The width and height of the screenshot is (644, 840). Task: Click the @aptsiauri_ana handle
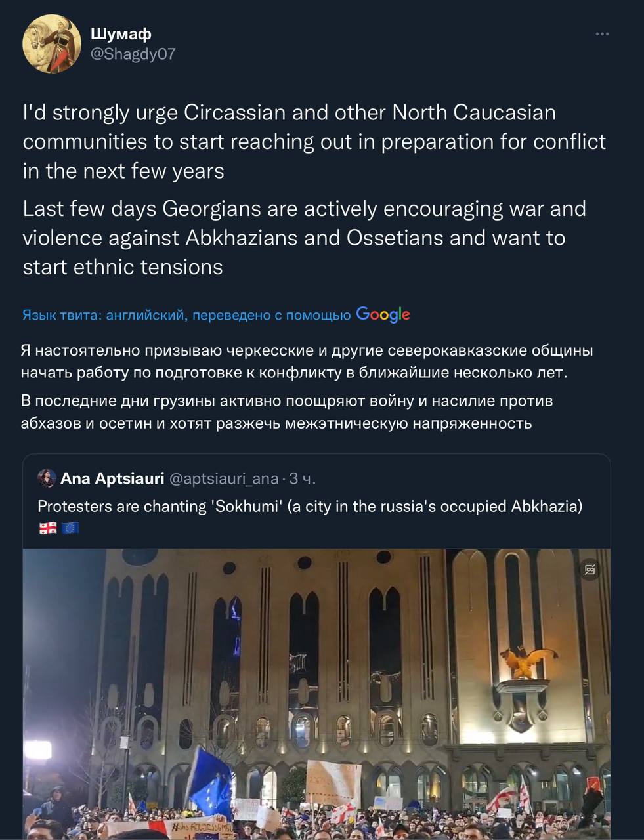point(224,478)
